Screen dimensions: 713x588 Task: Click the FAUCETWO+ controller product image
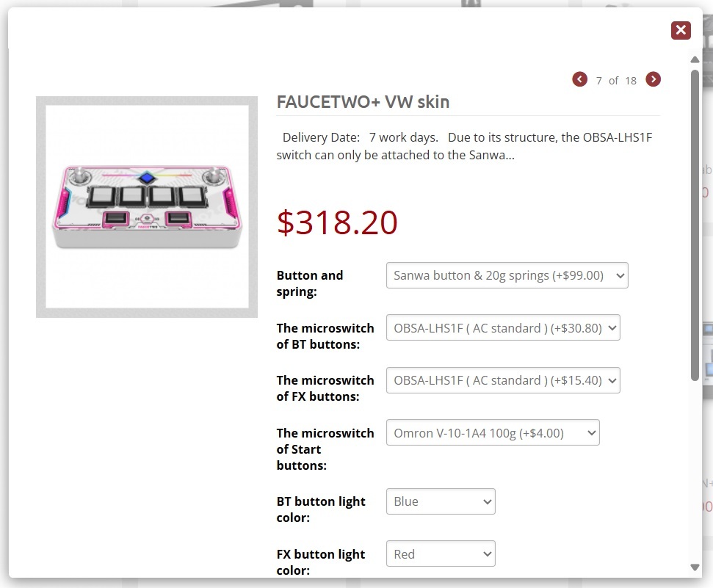coord(147,207)
